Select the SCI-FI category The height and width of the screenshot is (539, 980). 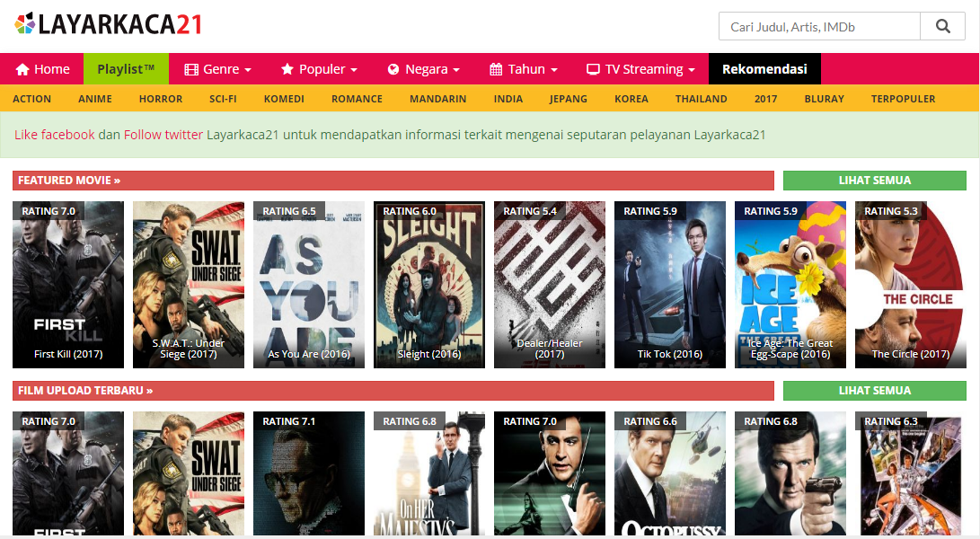(x=223, y=99)
